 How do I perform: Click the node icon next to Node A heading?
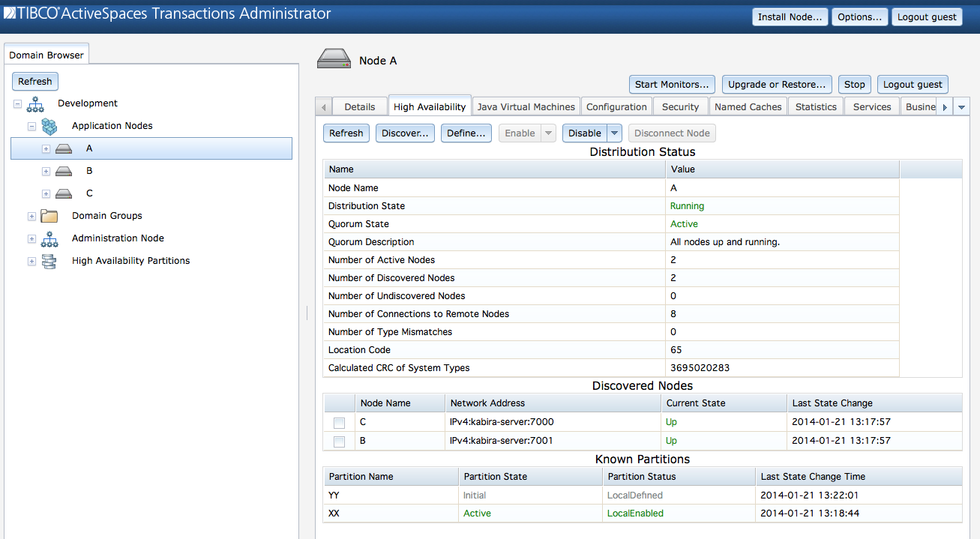(333, 58)
